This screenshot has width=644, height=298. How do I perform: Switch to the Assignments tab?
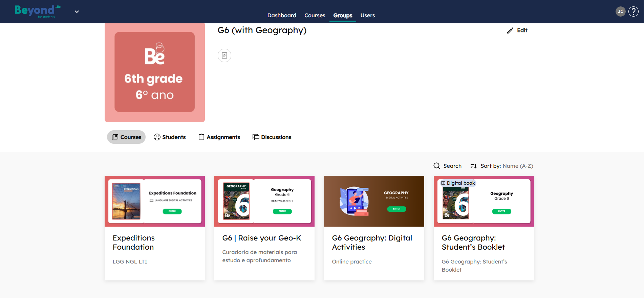tap(219, 137)
